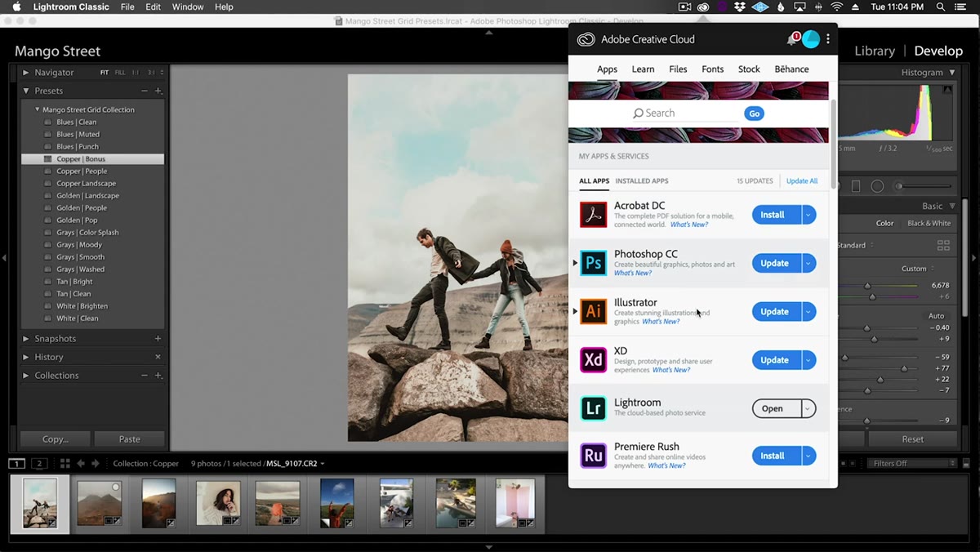Expand the Collections panel
The width and height of the screenshot is (980, 552).
click(26, 376)
